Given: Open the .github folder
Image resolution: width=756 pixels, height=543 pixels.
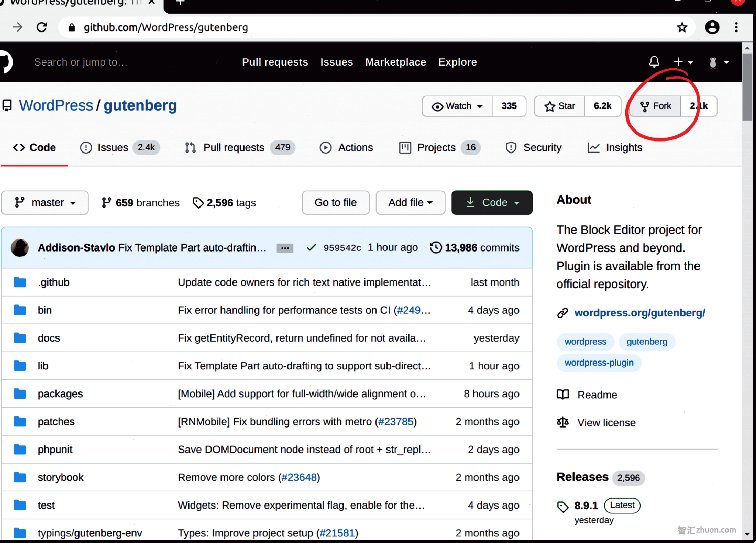Looking at the screenshot, I should click(54, 283).
